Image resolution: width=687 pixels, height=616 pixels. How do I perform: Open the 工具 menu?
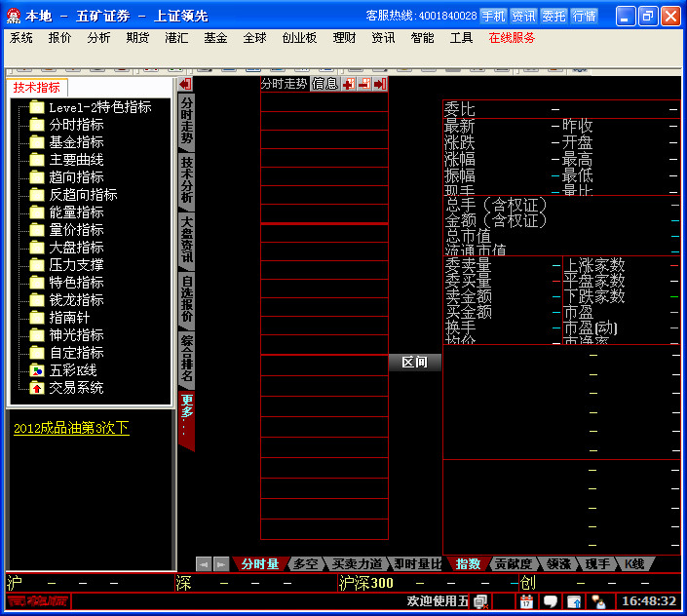pos(461,38)
